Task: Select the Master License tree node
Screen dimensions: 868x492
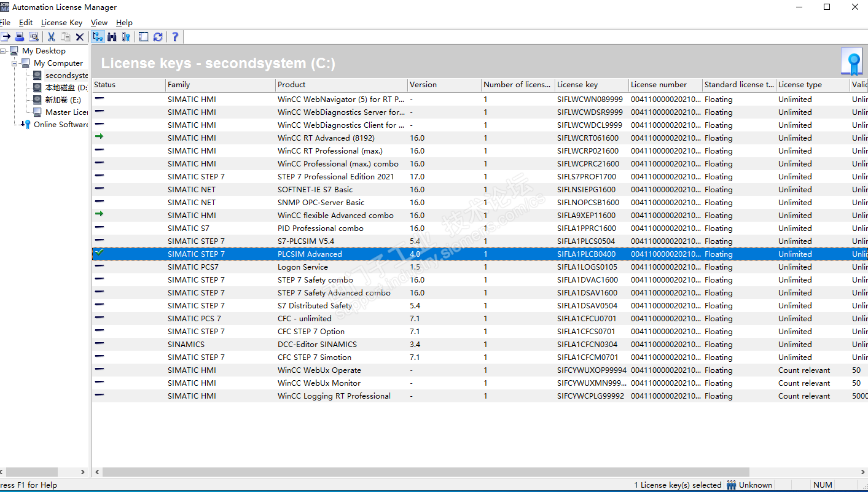Action: coord(66,112)
